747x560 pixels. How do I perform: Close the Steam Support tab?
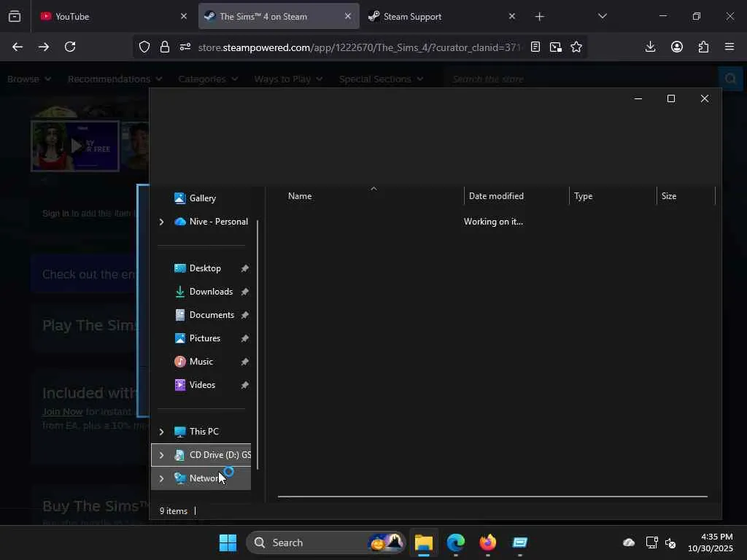(x=511, y=16)
